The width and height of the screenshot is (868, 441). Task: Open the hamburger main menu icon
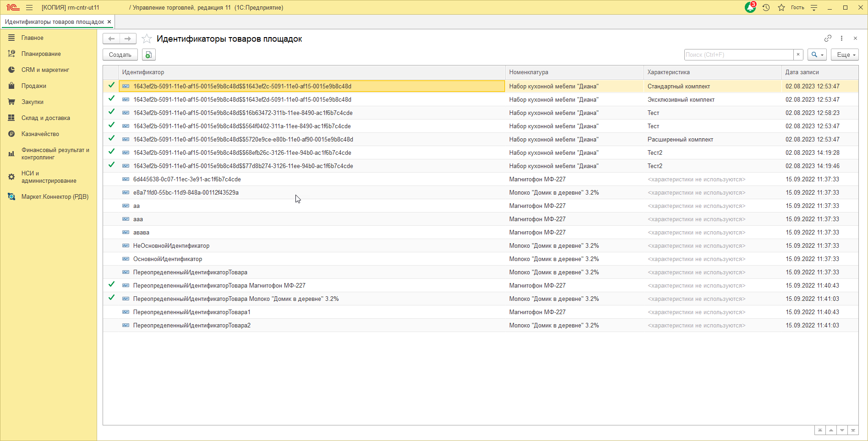click(29, 8)
